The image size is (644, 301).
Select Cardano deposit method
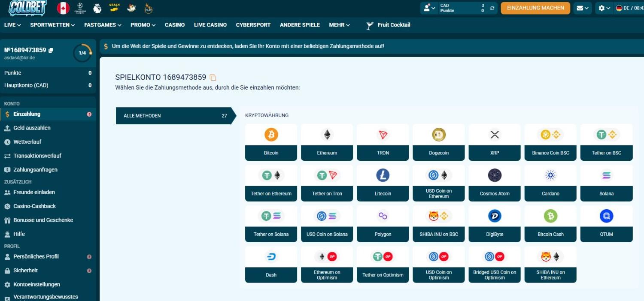550,183
